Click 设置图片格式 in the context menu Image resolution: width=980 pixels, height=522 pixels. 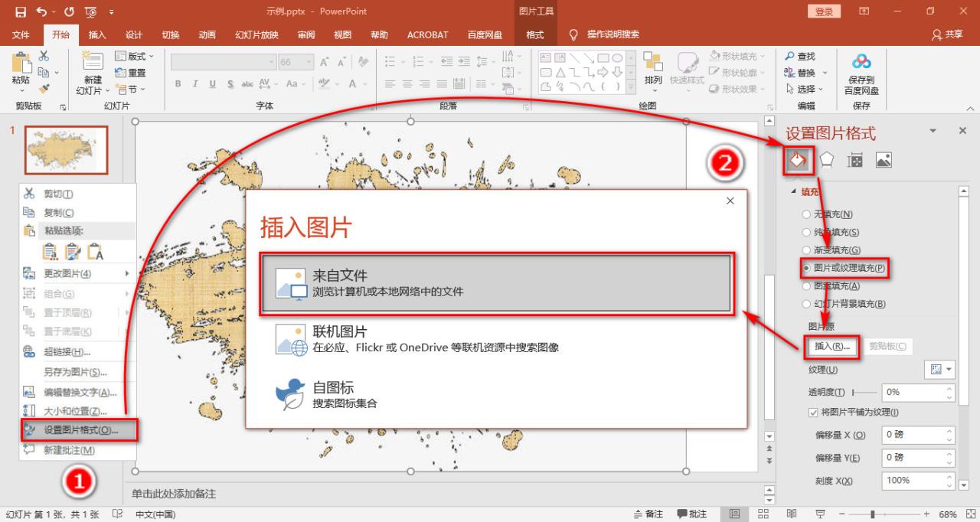(80, 430)
